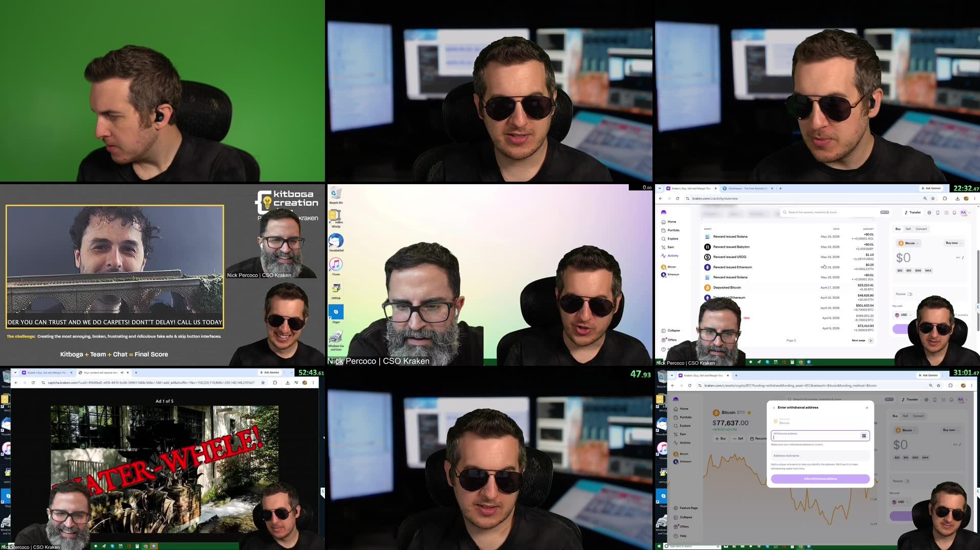This screenshot has width=980, height=550.
Task: Select the Convert tab on the activity overview page
Action: coord(921,229)
